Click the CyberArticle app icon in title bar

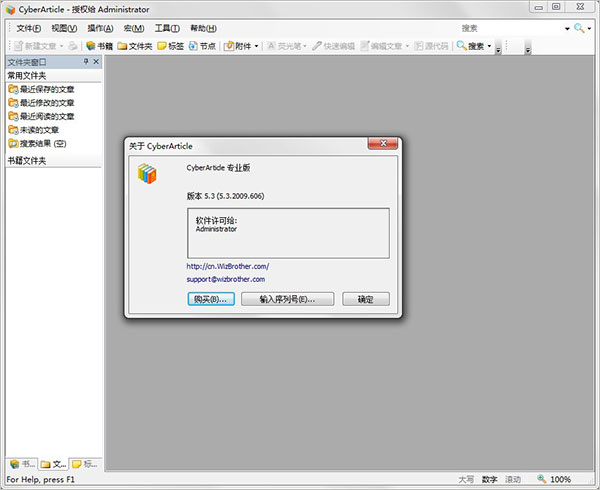pyautogui.click(x=10, y=10)
